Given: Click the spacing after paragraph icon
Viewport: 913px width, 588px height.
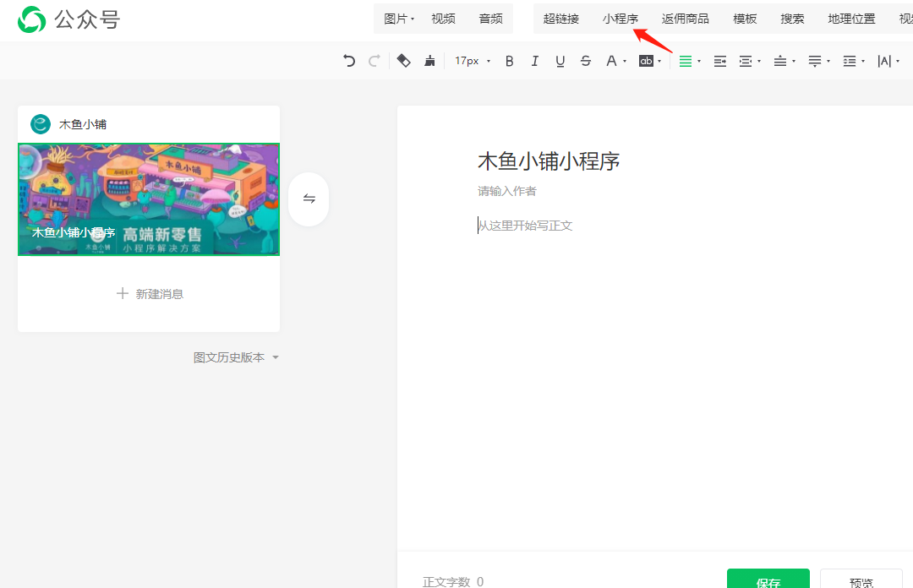Looking at the screenshot, I should [815, 61].
